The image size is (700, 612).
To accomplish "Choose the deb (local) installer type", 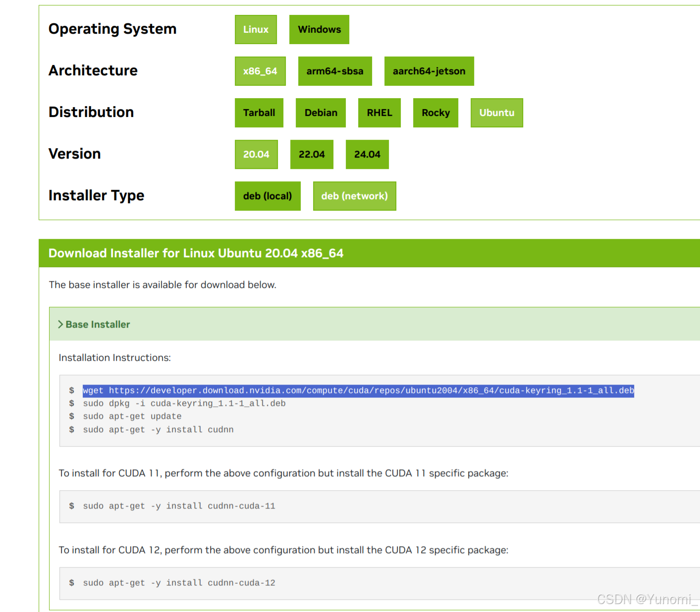I will point(268,196).
